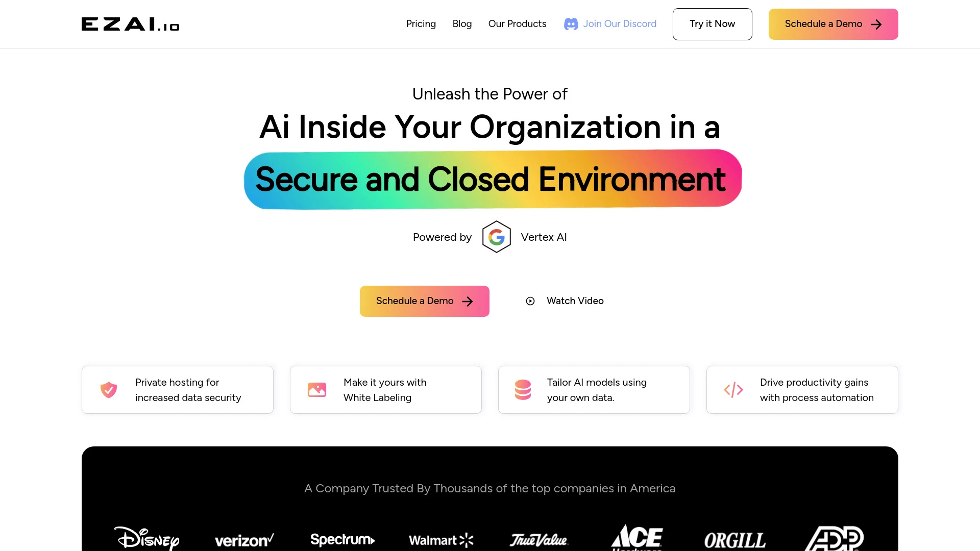The width and height of the screenshot is (980, 551).
Task: Click the Our Products navigation link
Action: 517,23
